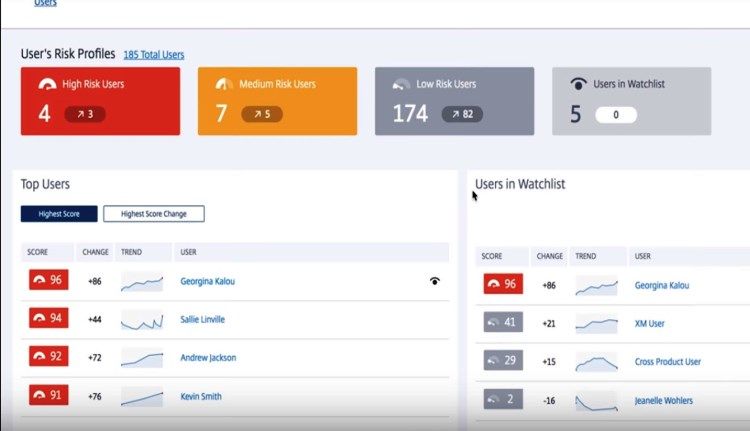Click the -16 change value

[549, 401]
